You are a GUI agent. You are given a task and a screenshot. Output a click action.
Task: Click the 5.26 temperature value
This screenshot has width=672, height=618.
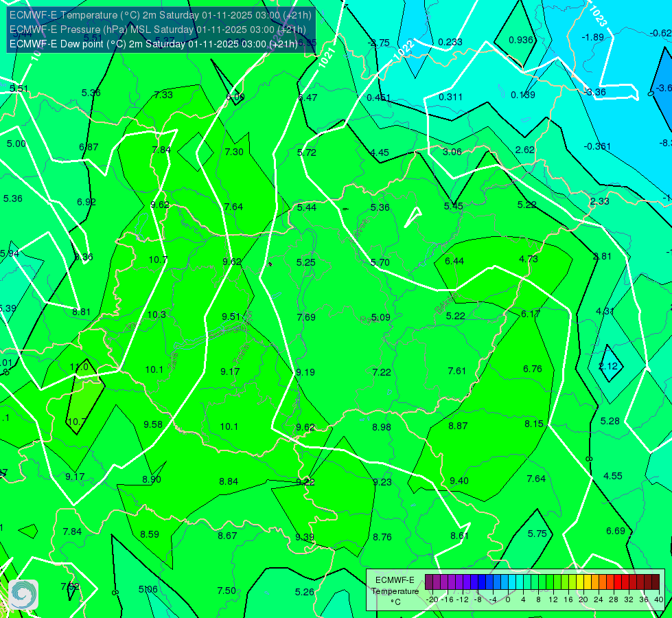(305, 592)
